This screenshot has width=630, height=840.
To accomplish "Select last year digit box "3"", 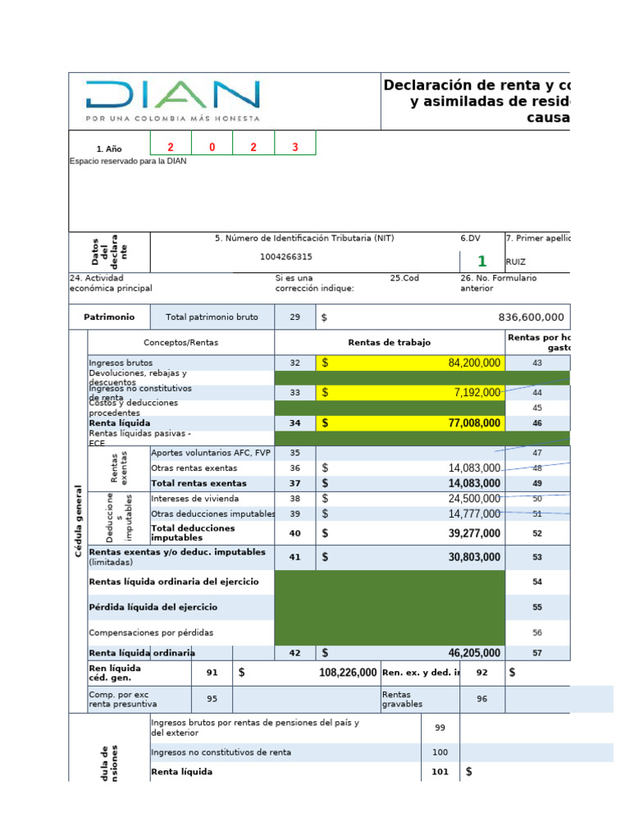I will pos(295,143).
